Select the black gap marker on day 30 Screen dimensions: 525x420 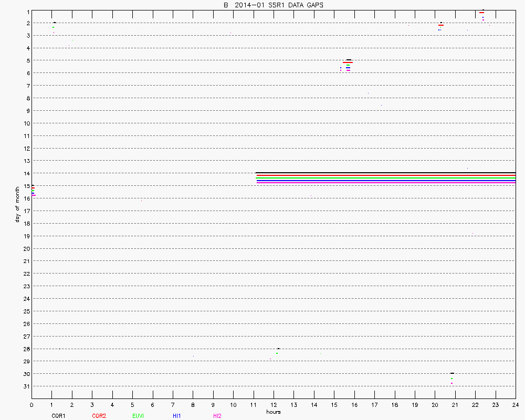452,373
